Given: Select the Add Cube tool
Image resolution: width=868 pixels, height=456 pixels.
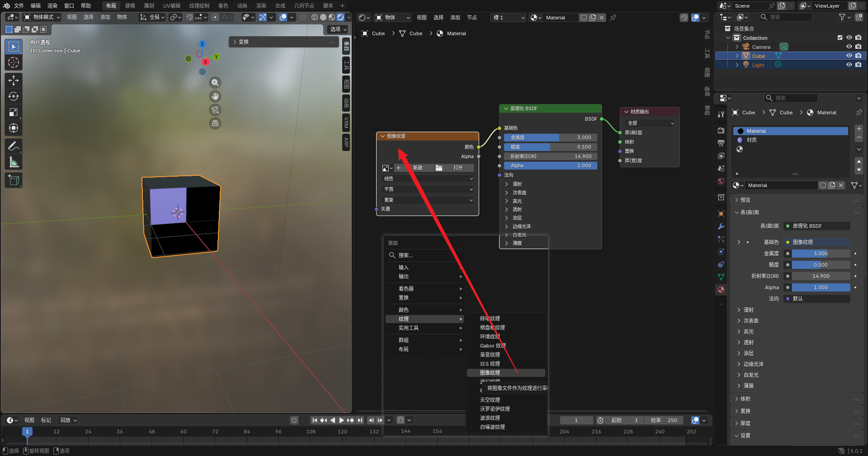Looking at the screenshot, I should [14, 180].
